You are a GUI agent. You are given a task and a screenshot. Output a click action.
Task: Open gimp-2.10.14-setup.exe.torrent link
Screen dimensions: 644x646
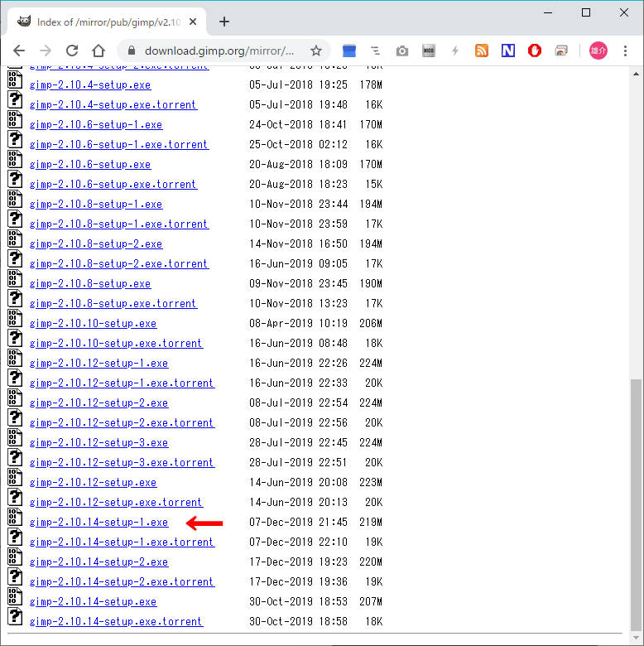[116, 622]
